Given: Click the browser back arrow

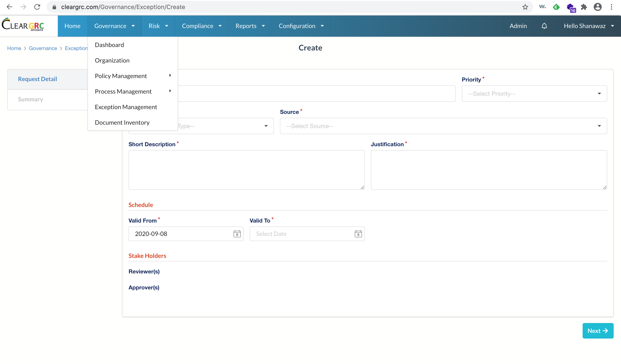Looking at the screenshot, I should 9,7.
